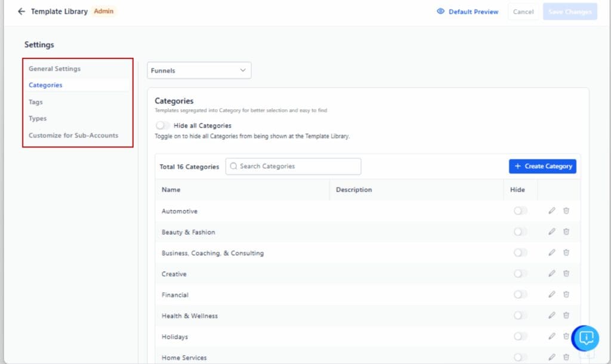Toggle hide for Business, Coaching, & Consulting

(520, 252)
